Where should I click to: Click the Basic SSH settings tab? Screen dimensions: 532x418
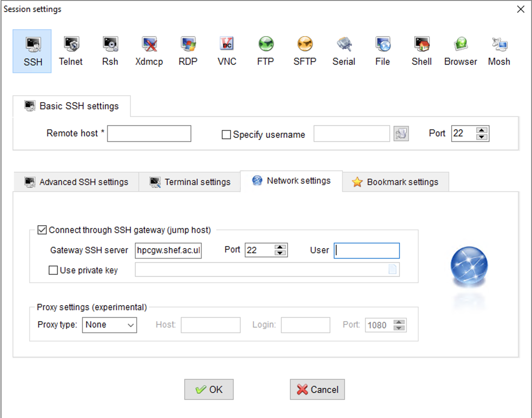click(x=72, y=106)
